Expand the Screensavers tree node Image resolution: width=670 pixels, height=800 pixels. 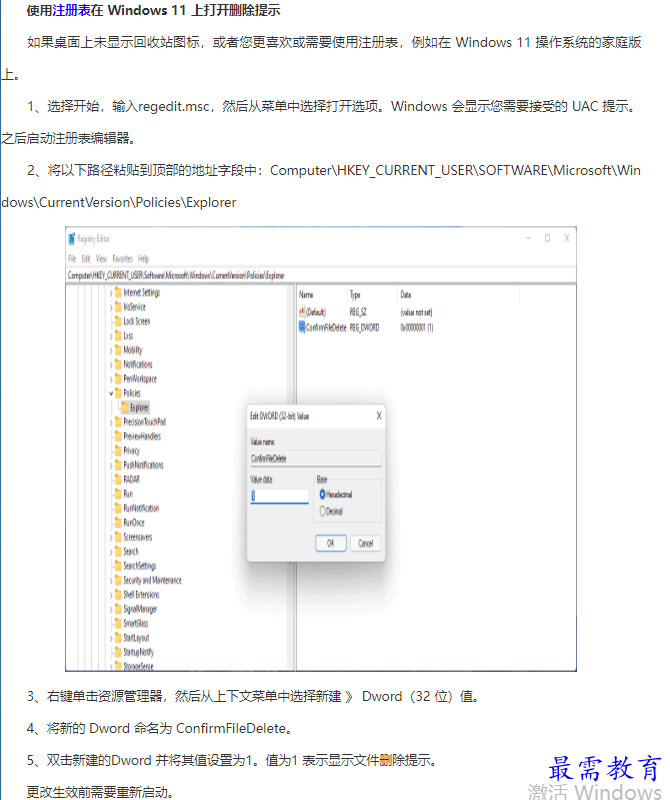point(111,537)
